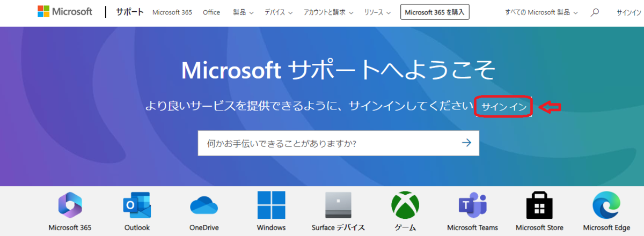Click the Surface デバイス text label

point(338,227)
